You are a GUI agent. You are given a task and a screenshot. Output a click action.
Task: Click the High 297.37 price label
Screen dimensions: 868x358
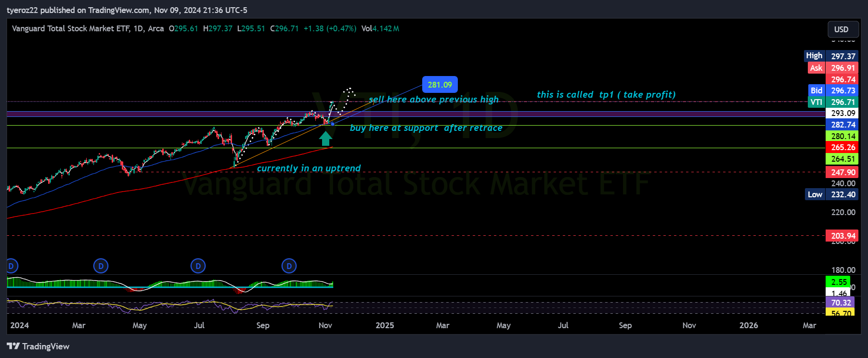[x=831, y=56]
